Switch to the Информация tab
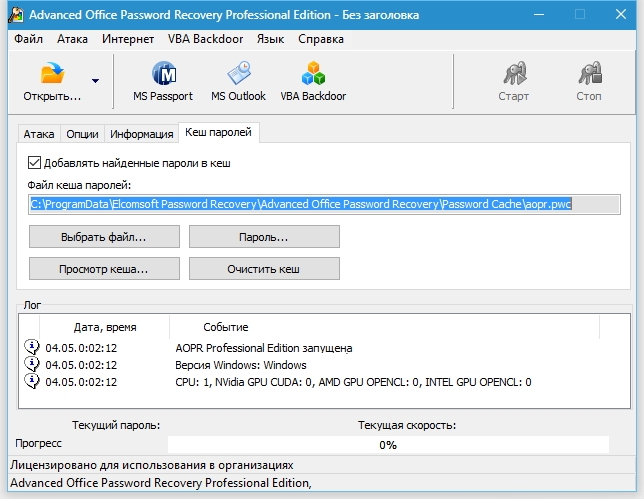 [142, 134]
